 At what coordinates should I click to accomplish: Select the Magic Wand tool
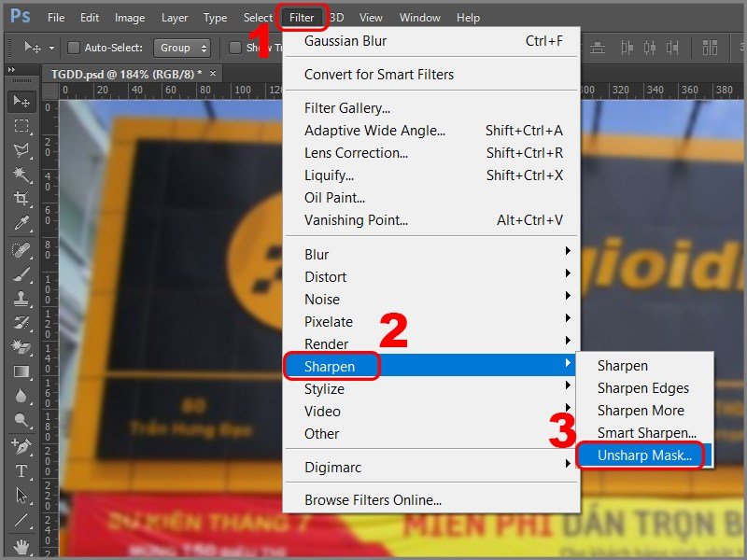coord(21,175)
